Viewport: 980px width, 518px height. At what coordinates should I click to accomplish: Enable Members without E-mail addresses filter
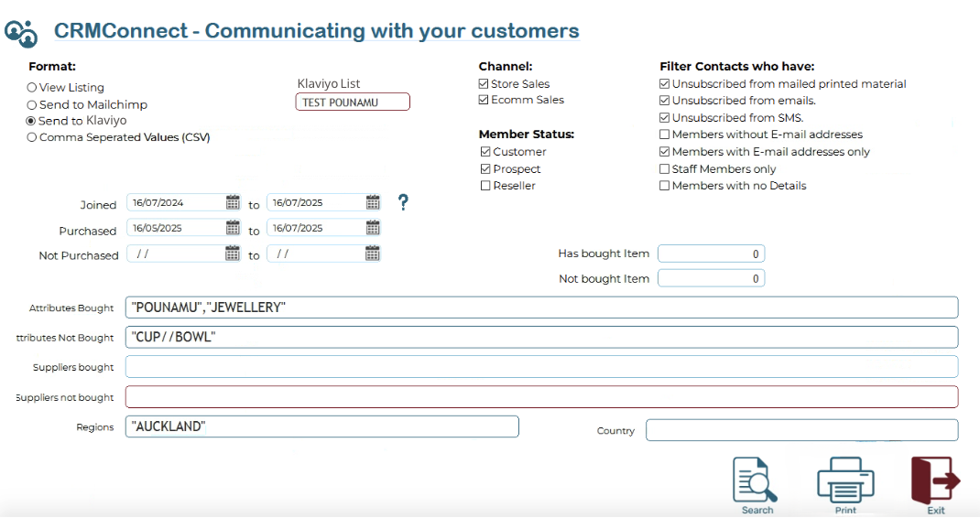pos(664,135)
